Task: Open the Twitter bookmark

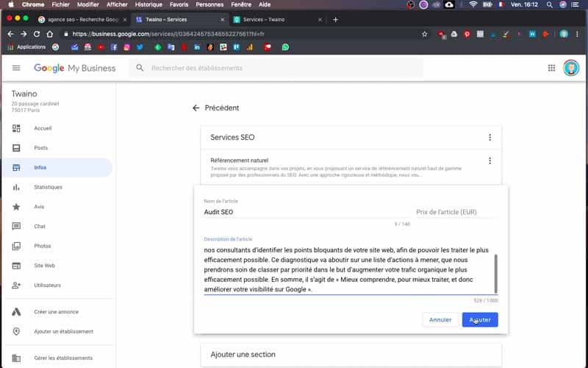Action: coord(140,47)
